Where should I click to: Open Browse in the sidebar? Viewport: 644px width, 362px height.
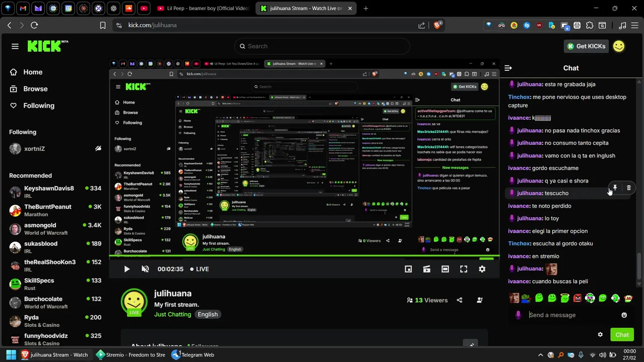point(29,88)
